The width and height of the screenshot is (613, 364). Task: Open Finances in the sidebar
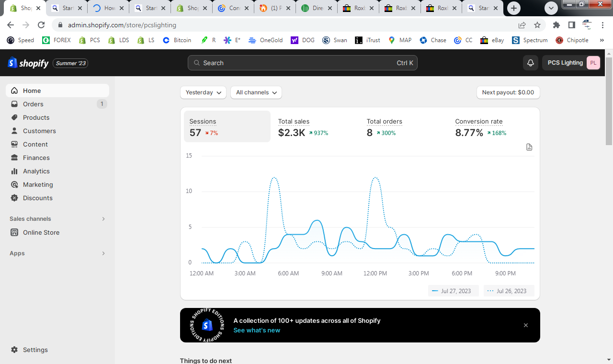[x=57, y=158]
